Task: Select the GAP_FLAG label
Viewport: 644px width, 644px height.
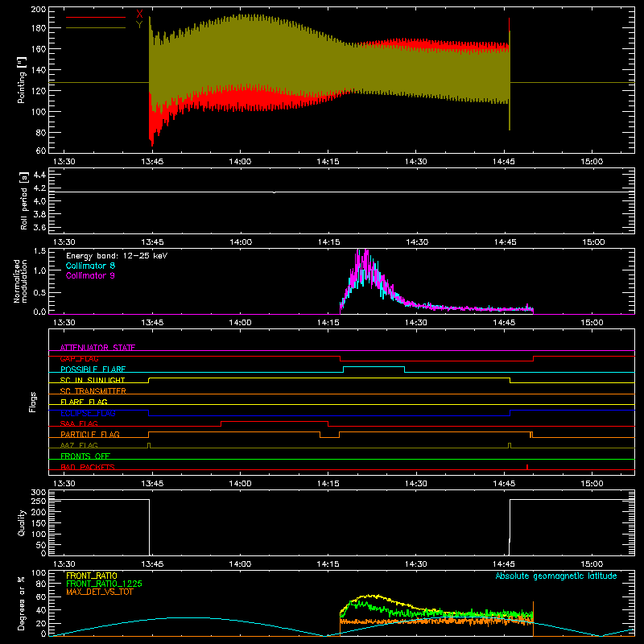Action: pyautogui.click(x=80, y=358)
